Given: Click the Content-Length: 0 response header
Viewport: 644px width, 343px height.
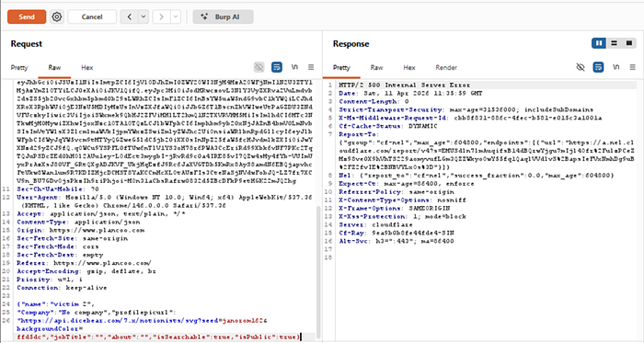Looking at the screenshot, I should click(374, 102).
